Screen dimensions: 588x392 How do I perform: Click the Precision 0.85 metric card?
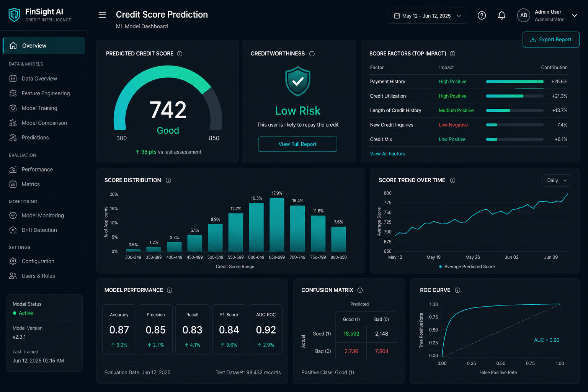coord(155,329)
